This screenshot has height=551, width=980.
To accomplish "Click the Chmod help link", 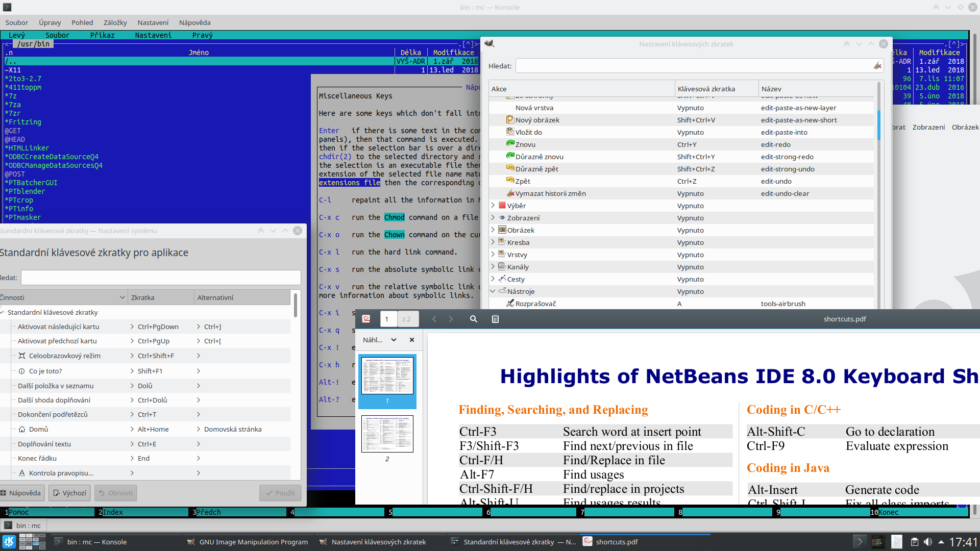I will click(394, 217).
